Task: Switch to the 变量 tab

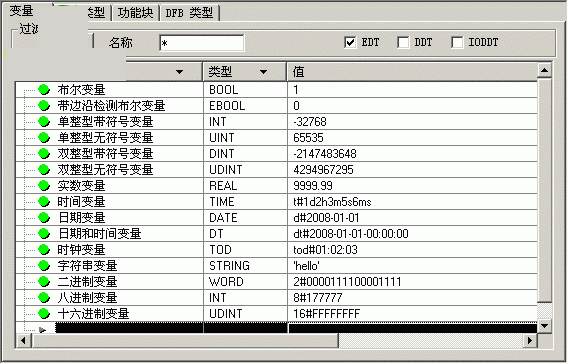Action: pyautogui.click(x=21, y=11)
